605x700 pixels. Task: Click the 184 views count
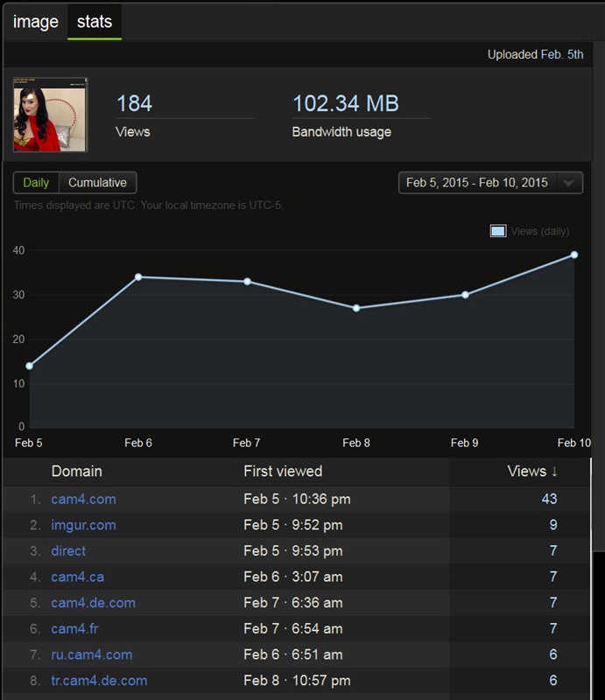click(135, 103)
